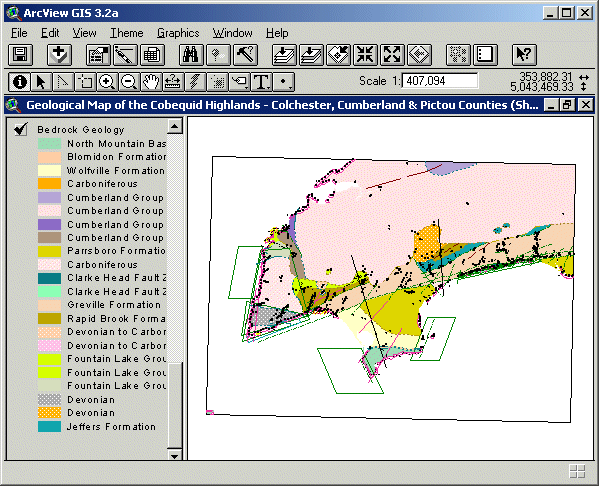Open Theme Properties toolbar icon
This screenshot has height=486, width=599.
[x=98, y=55]
